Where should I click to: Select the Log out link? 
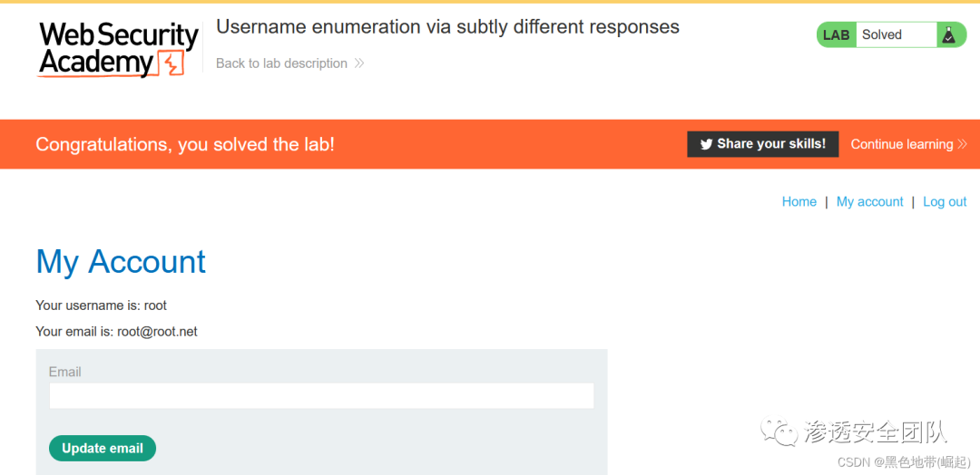click(945, 201)
